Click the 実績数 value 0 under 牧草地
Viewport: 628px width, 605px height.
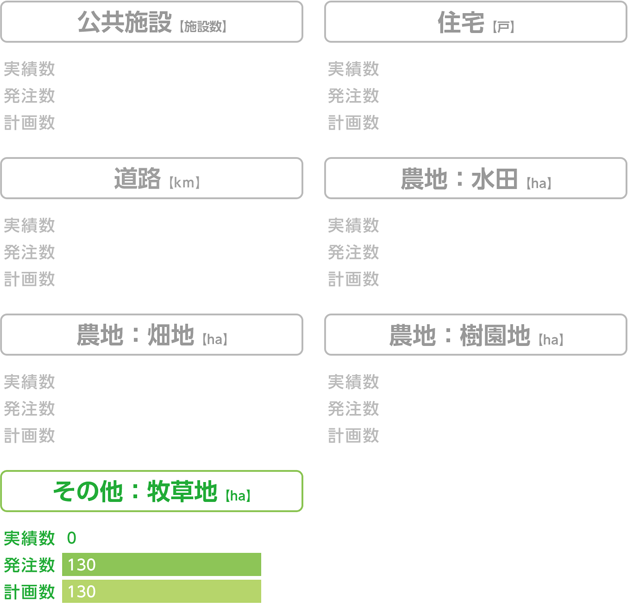[x=72, y=538]
